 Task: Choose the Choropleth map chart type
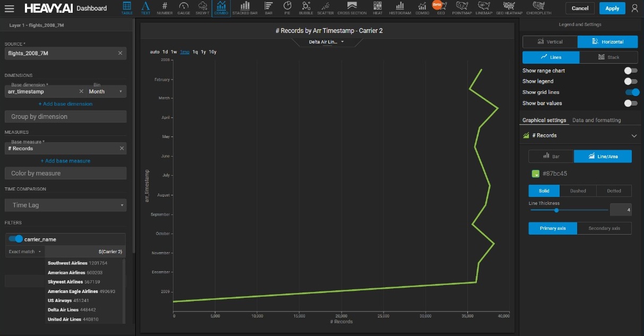coord(539,8)
